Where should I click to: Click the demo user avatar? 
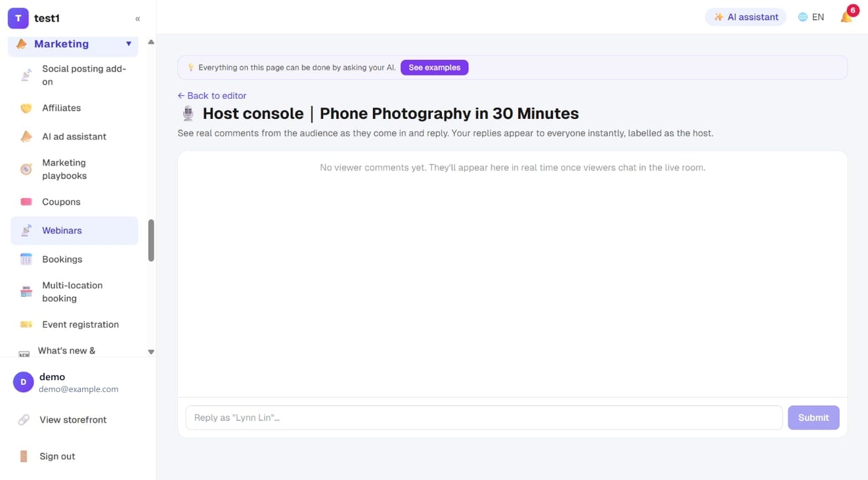pos(23,382)
